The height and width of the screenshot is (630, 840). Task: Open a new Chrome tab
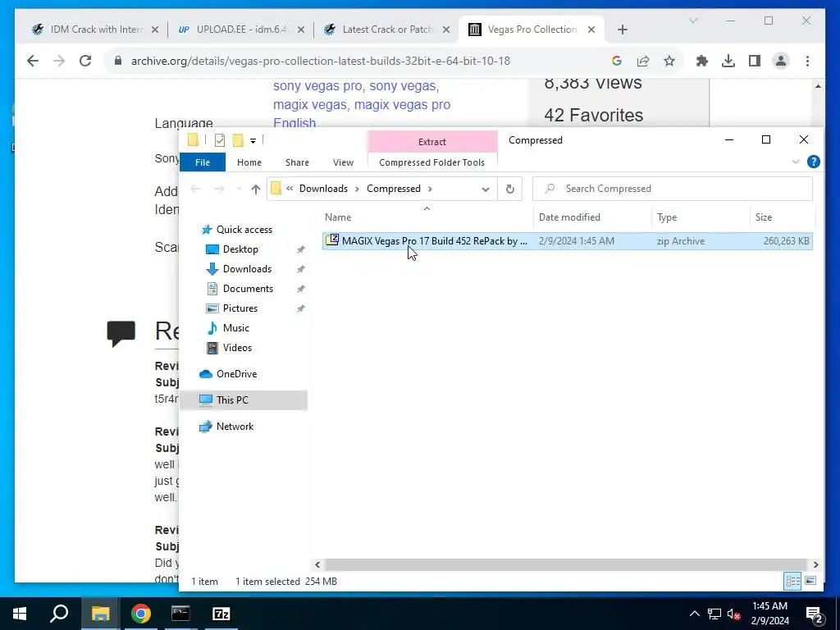tap(622, 30)
